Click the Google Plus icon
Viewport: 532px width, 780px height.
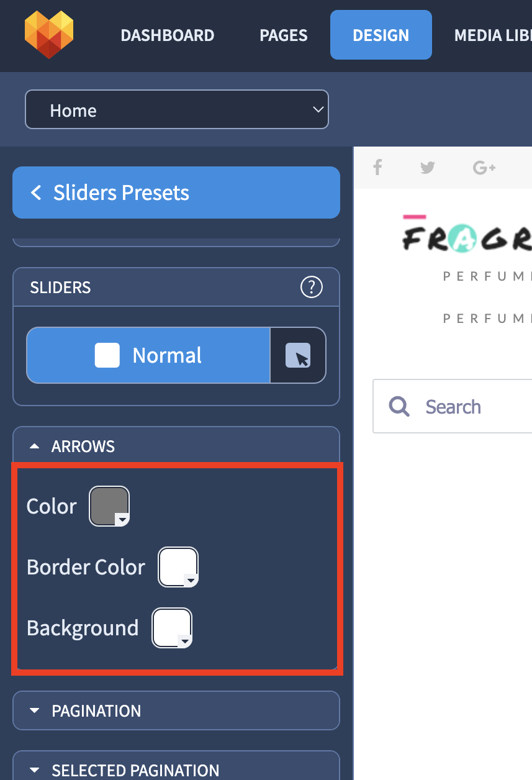click(x=484, y=168)
